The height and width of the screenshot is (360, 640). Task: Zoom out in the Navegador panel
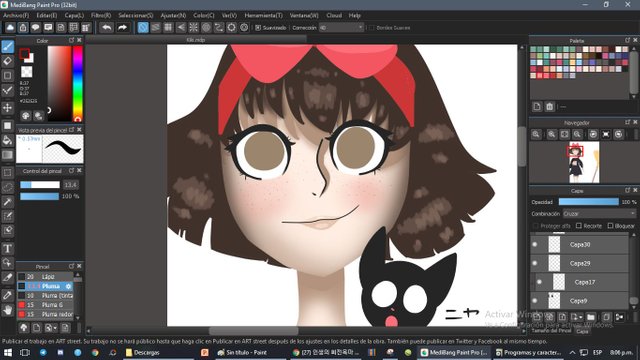click(577, 134)
